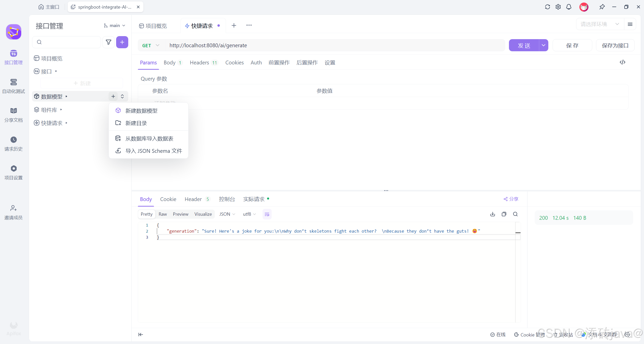The width and height of the screenshot is (644, 344).
Task: Expand the send button dropdown arrow
Action: pos(544,45)
